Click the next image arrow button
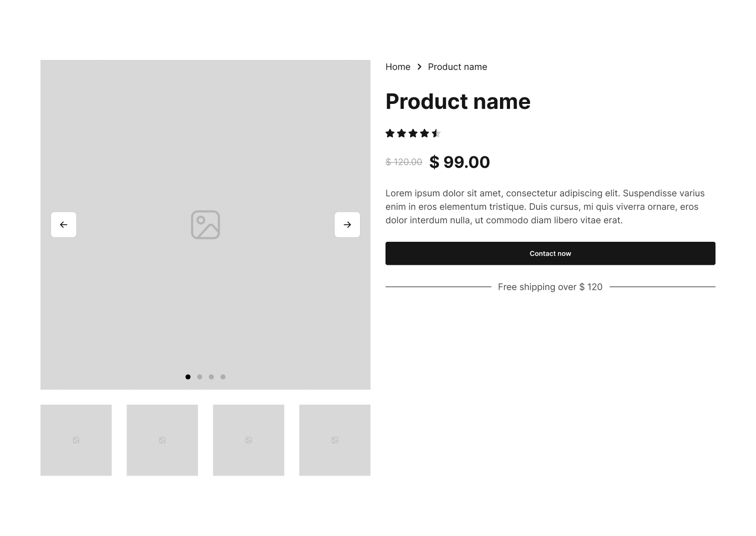756x536 pixels. point(347,225)
